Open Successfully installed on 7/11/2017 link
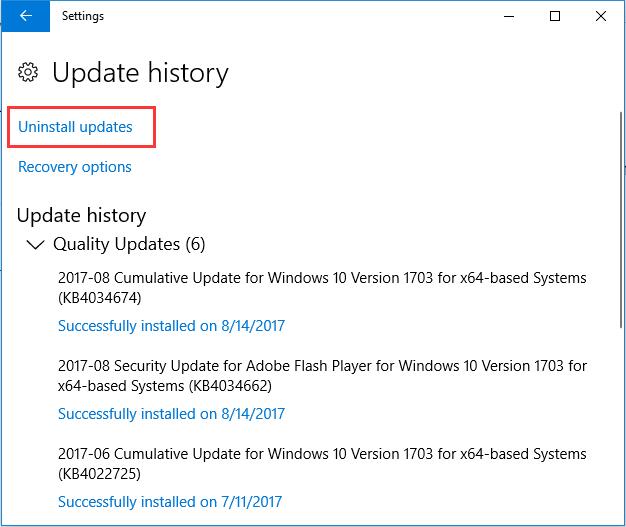This screenshot has width=626, height=527. pos(170,502)
